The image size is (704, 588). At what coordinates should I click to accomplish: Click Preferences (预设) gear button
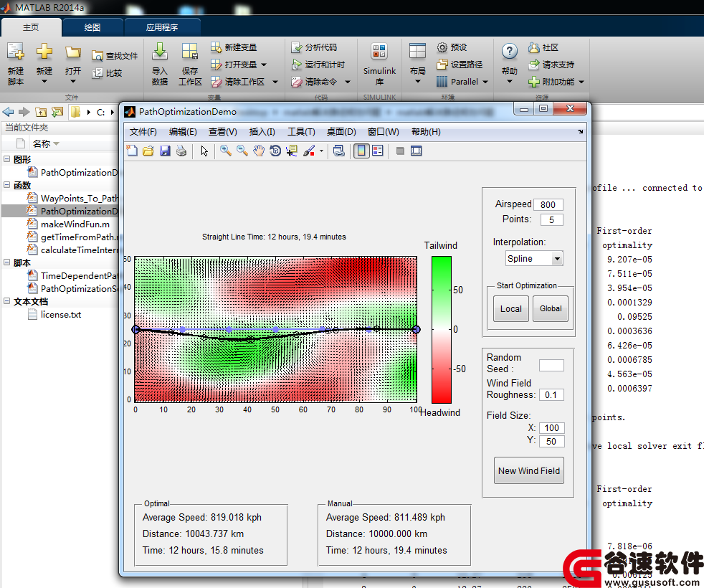pos(452,47)
